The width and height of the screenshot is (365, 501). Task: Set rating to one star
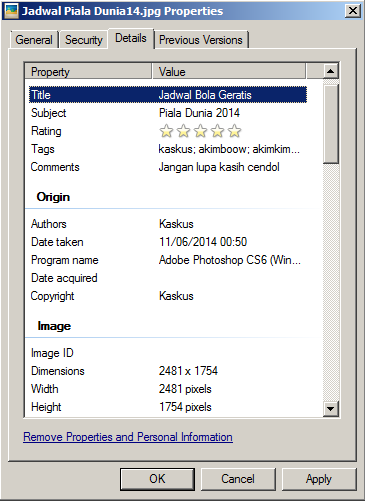(x=166, y=131)
